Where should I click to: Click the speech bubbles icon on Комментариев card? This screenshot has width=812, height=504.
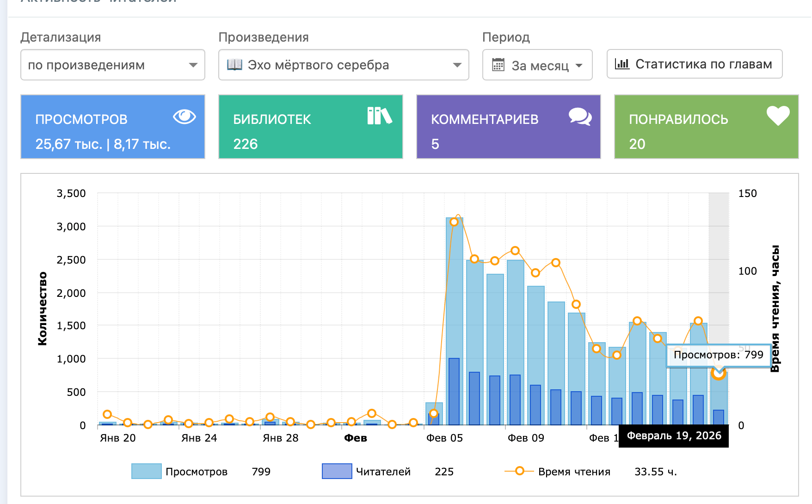580,117
